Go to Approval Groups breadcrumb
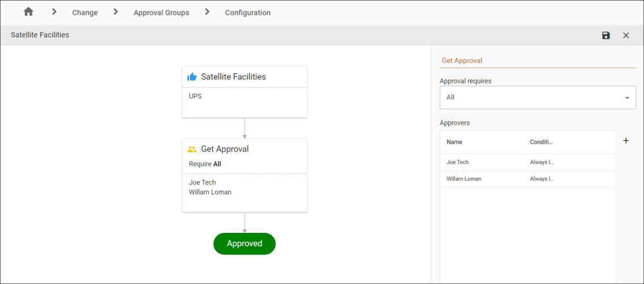The height and width of the screenshot is (284, 644). 161,12
